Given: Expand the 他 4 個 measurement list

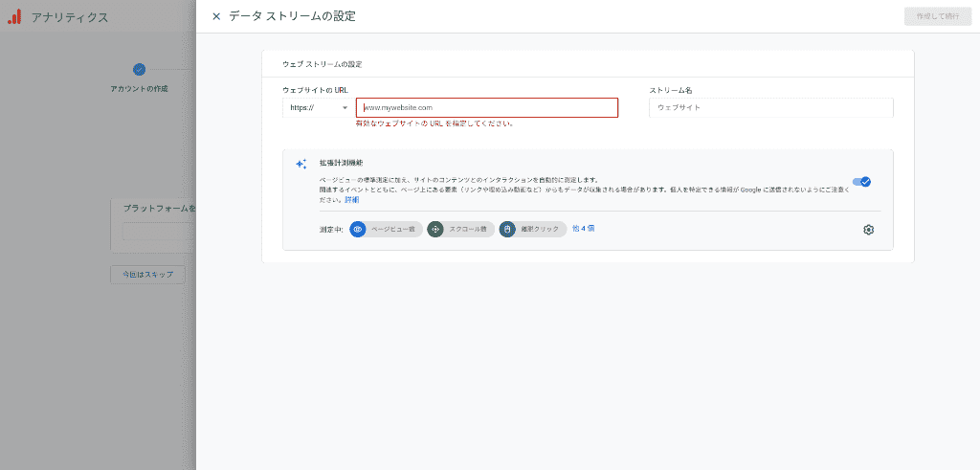Looking at the screenshot, I should [584, 229].
